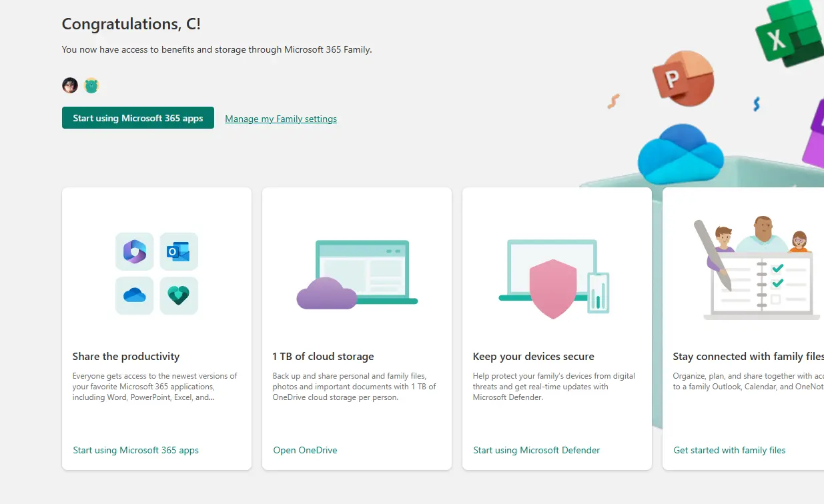Click the Share the productivity heading
This screenshot has width=824, height=504.
pyautogui.click(x=126, y=357)
